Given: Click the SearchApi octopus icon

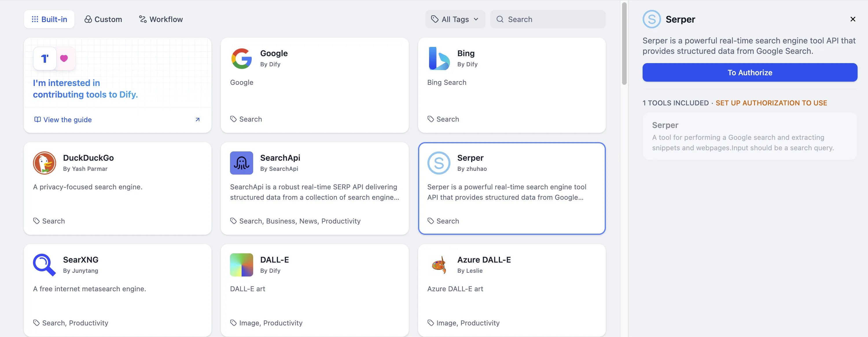Looking at the screenshot, I should click(241, 163).
